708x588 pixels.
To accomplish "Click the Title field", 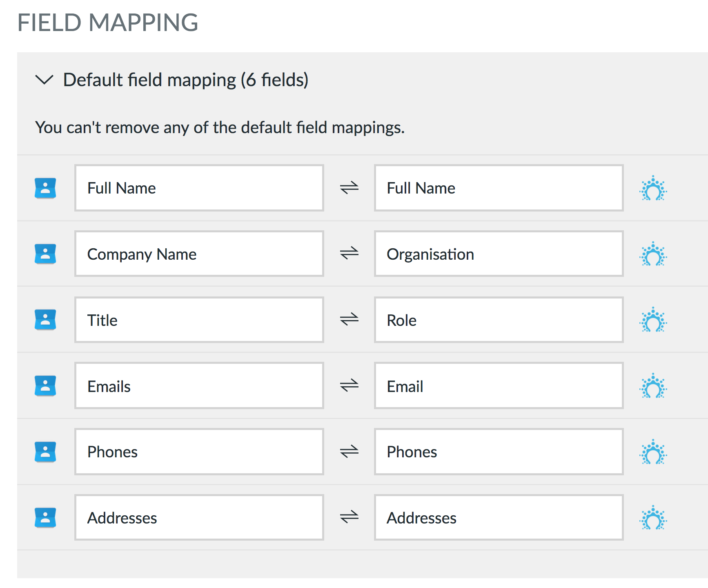I will [x=199, y=320].
